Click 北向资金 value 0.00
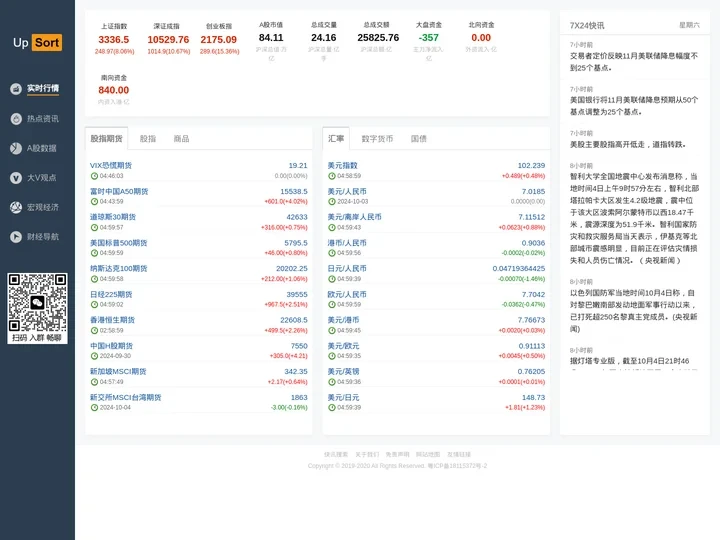This screenshot has width=720, height=540. [481, 38]
